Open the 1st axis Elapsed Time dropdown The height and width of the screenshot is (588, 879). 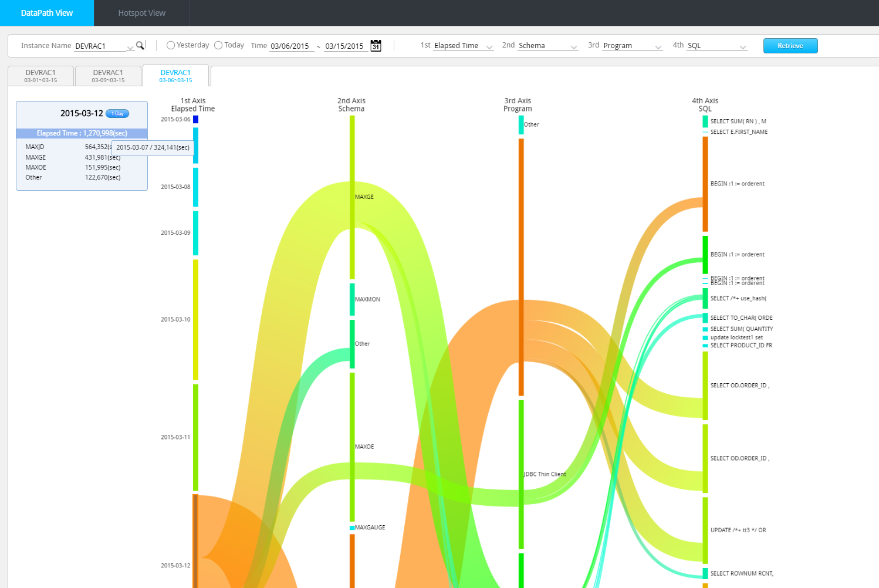[464, 46]
